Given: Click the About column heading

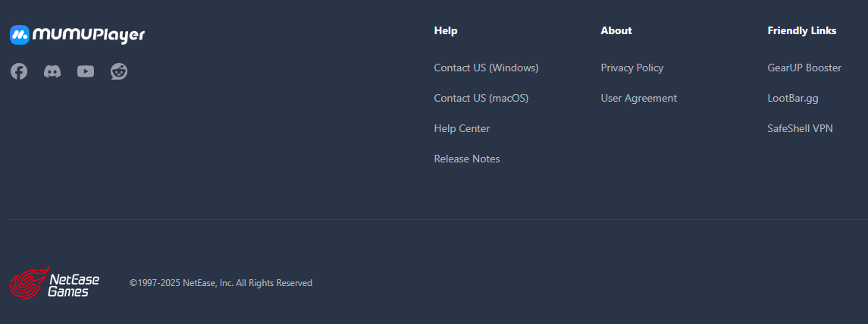Looking at the screenshot, I should (x=616, y=30).
